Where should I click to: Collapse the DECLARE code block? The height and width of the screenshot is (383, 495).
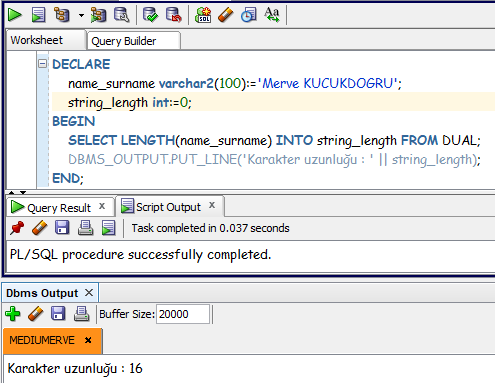tap(42, 64)
